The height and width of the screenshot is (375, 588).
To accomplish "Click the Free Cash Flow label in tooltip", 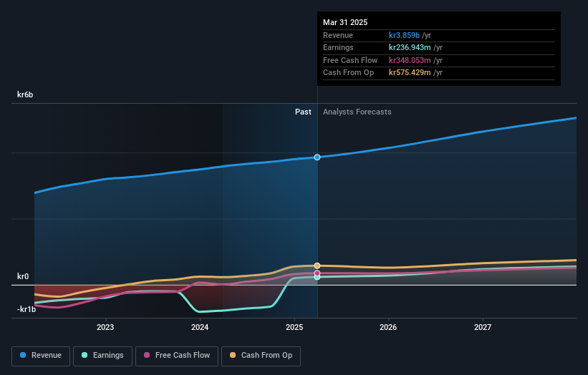I will coord(350,60).
